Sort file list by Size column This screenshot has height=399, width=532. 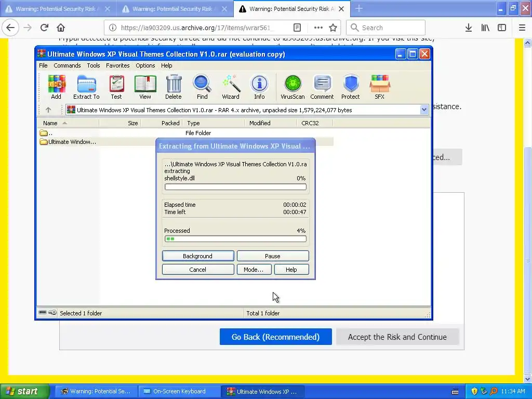tap(120, 123)
